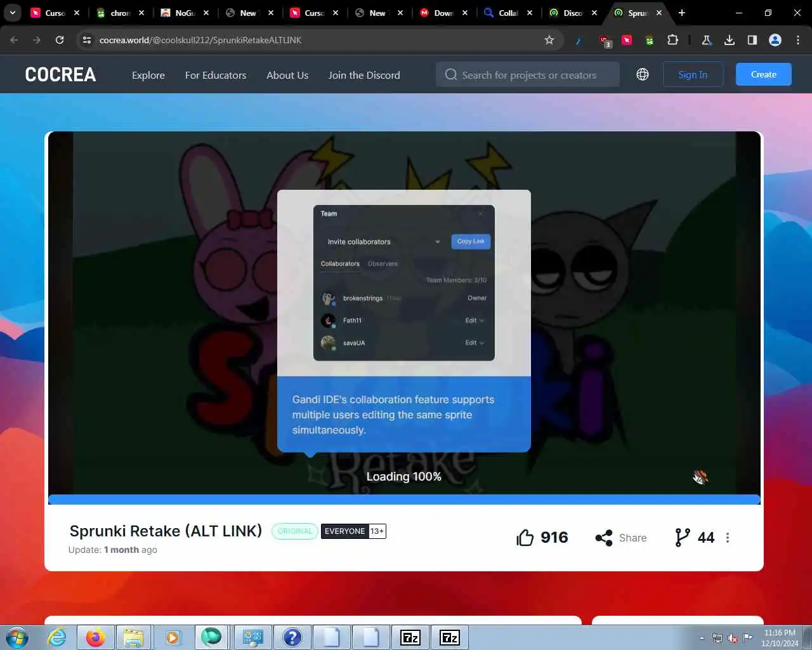Open the network icon in system tray
The height and width of the screenshot is (650, 812).
[x=717, y=638]
